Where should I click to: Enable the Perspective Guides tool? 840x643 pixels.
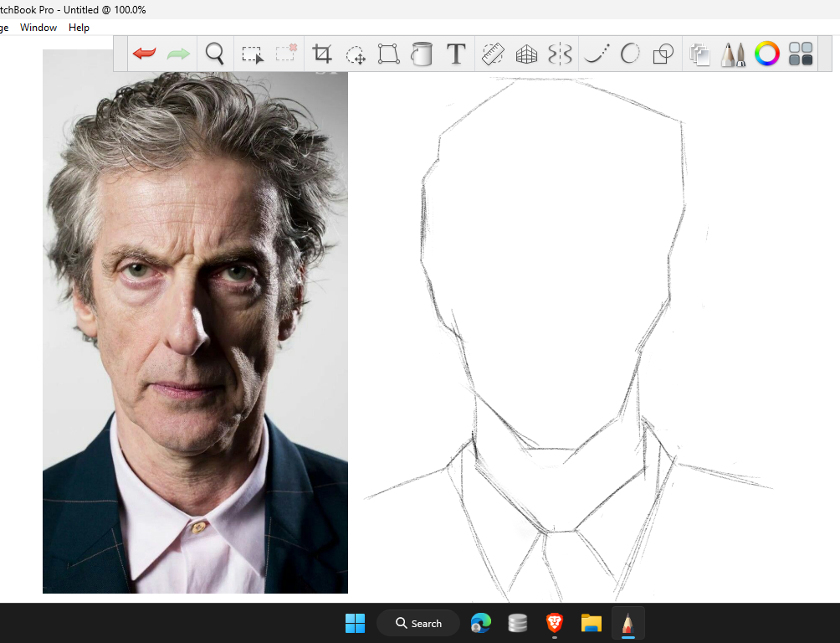[526, 54]
